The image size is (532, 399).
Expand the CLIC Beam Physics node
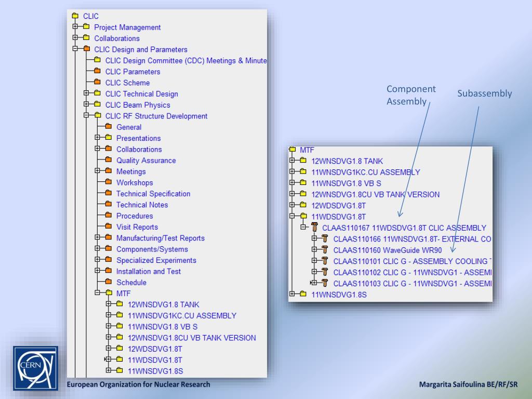pos(86,104)
